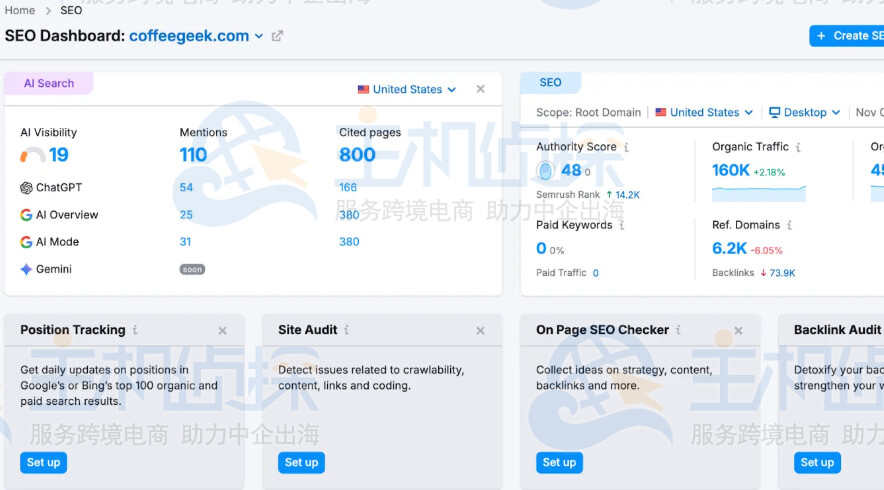Screen dimensions: 884x490
Task: Close the On Page SEO Checker card
Action: click(x=739, y=330)
